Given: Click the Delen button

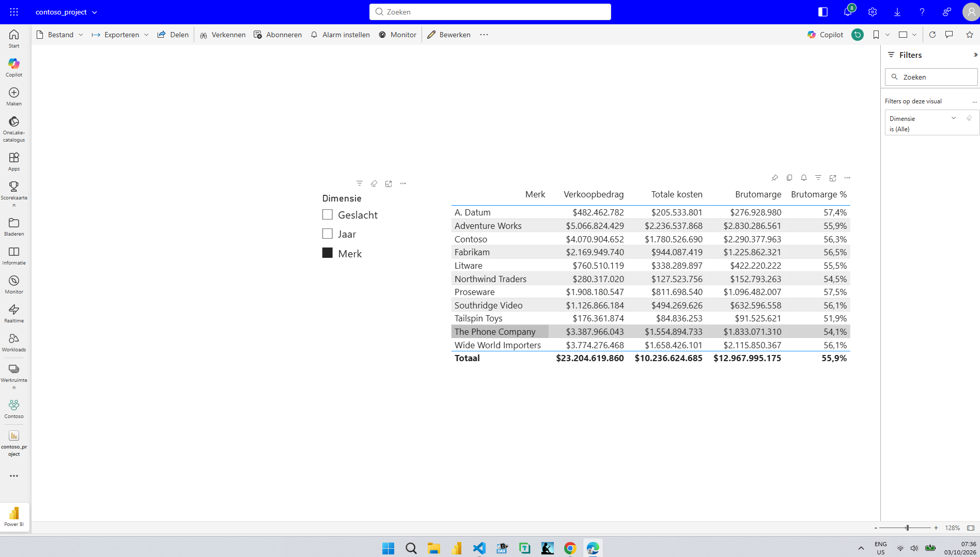Looking at the screenshot, I should (x=173, y=35).
